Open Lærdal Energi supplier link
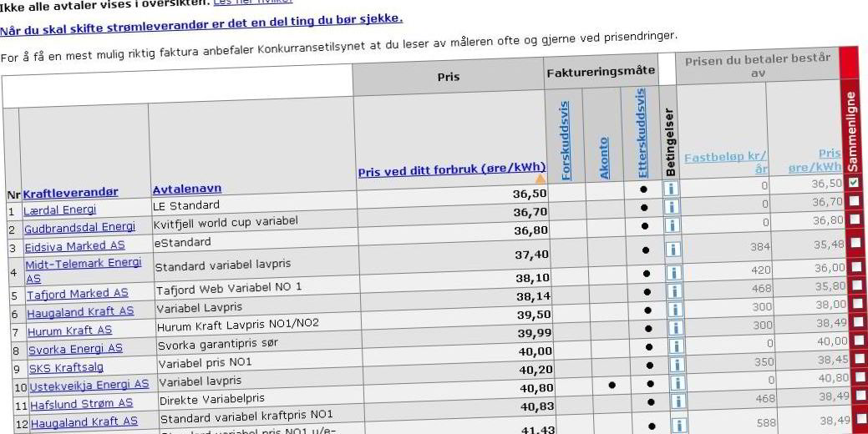Viewport: 868px width, 434px height. 60,210
